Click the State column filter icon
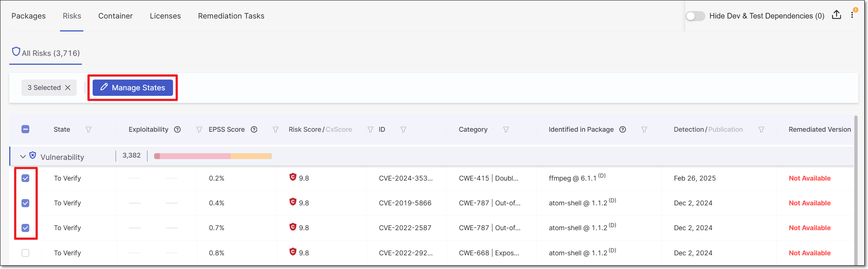 (x=89, y=130)
